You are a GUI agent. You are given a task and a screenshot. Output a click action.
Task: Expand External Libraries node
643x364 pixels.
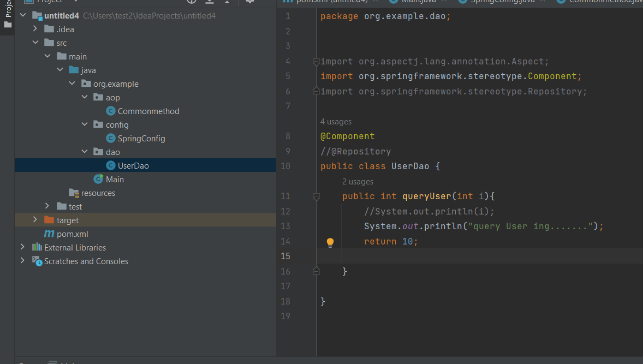point(23,247)
